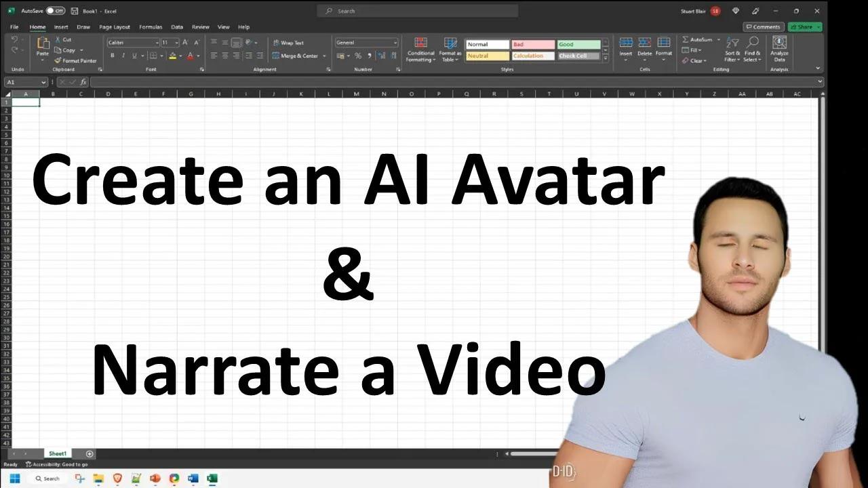Image resolution: width=868 pixels, height=488 pixels.
Task: Click the Insert cells icon
Action: pyautogui.click(x=625, y=44)
